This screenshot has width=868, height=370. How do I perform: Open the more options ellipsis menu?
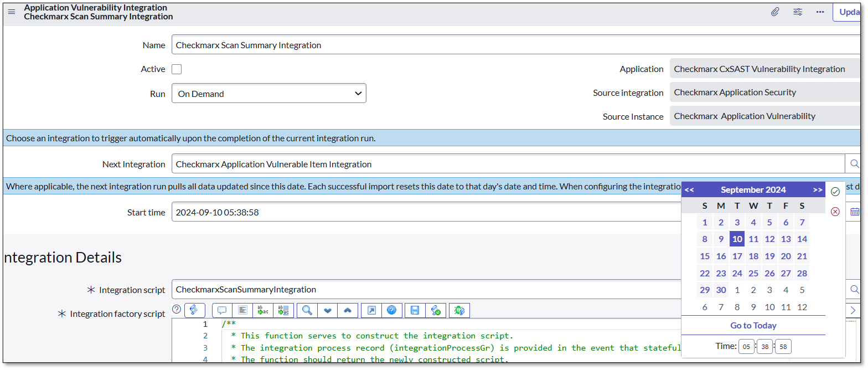click(x=820, y=12)
